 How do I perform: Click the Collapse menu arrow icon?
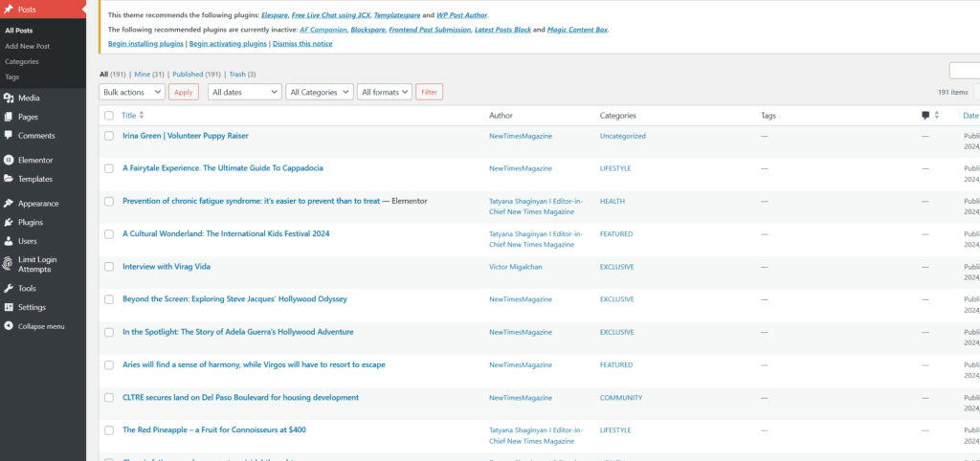click(x=9, y=326)
